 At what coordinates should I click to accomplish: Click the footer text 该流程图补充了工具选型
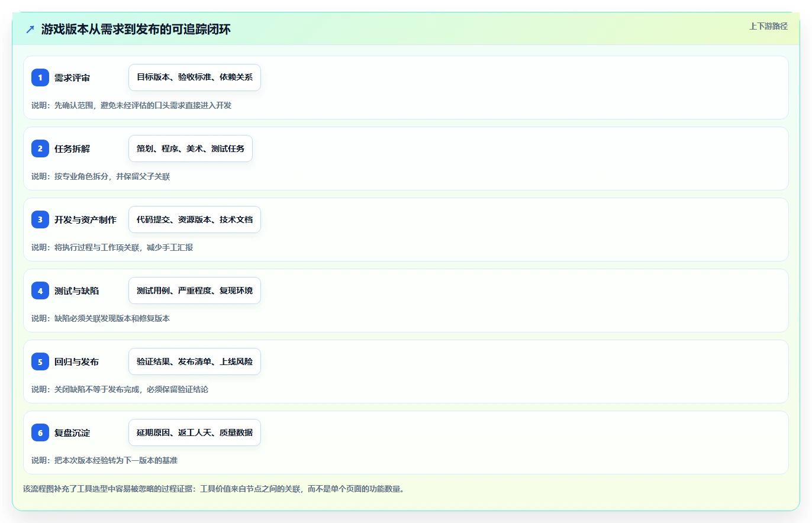(x=214, y=489)
